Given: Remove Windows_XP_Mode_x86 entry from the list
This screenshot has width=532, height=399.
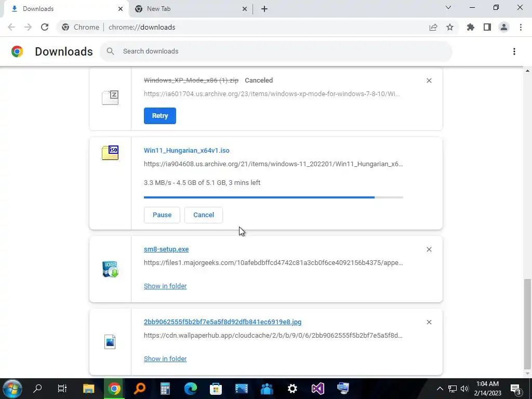Looking at the screenshot, I should [x=429, y=81].
